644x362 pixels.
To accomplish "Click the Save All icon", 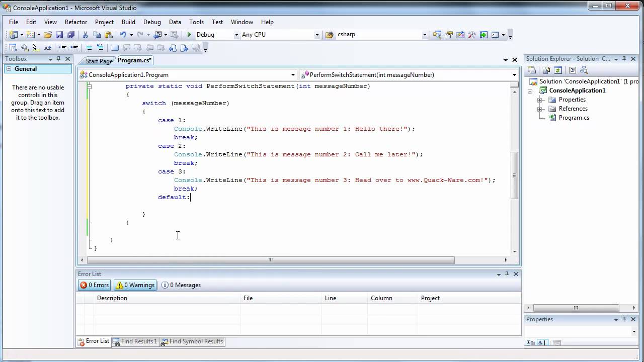I will click(71, 35).
